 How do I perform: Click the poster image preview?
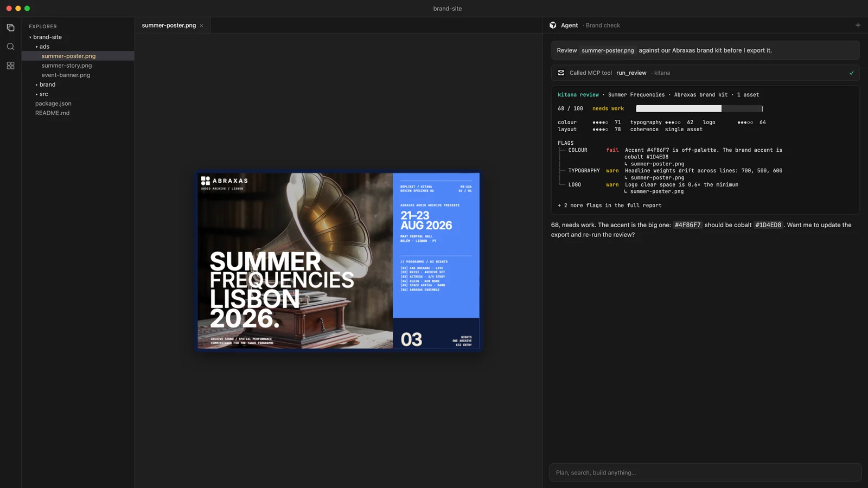[x=339, y=261]
